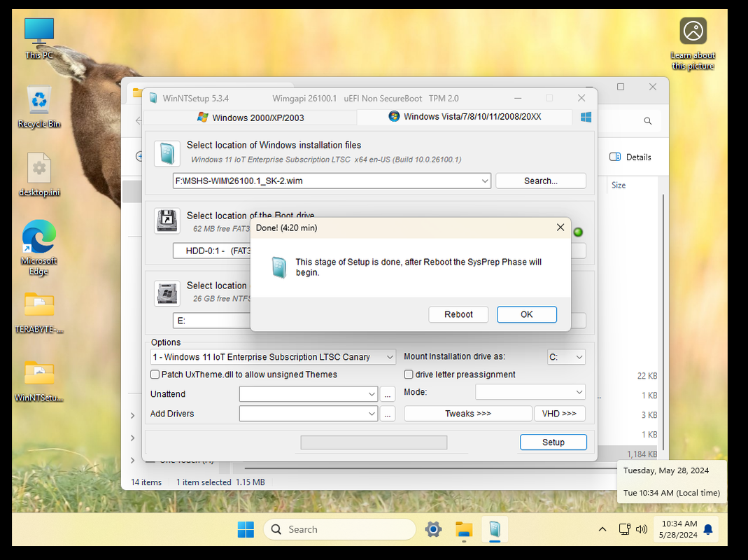Close the Done (4:20 min) dialog

[560, 227]
